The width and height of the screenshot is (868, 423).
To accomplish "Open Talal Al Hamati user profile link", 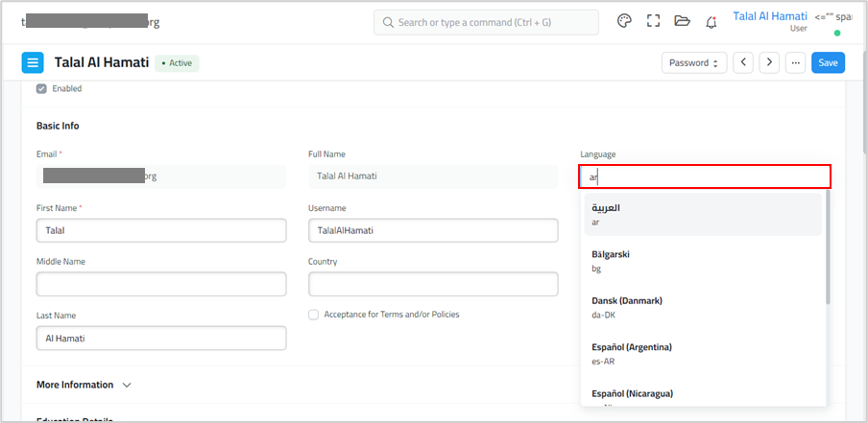I will pyautogui.click(x=770, y=16).
